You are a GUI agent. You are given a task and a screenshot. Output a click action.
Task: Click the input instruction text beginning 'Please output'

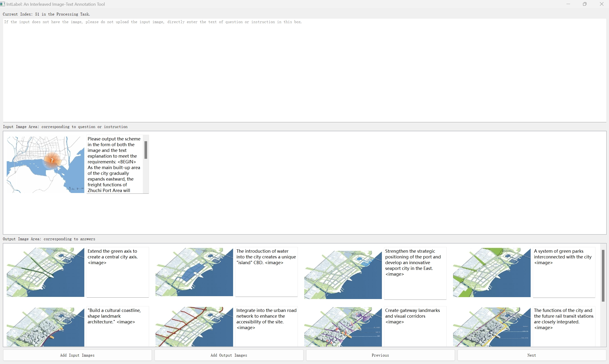pyautogui.click(x=114, y=164)
